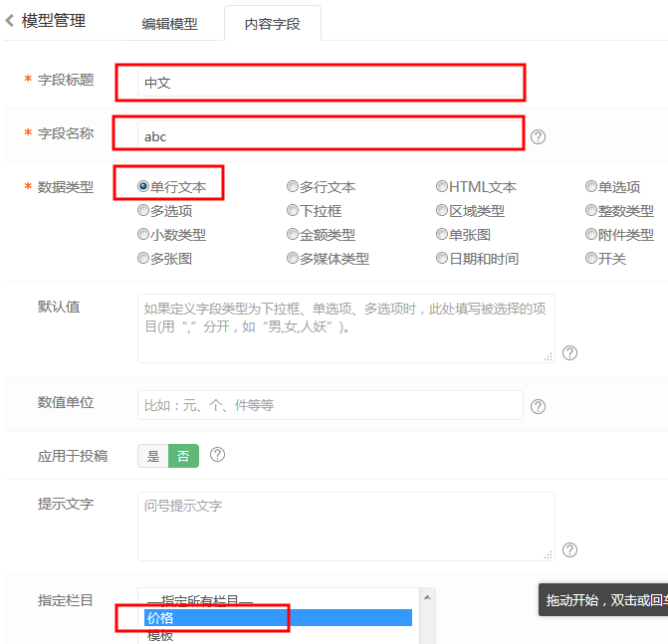Grab the resize handle of 提示文字 textarea

point(549,554)
